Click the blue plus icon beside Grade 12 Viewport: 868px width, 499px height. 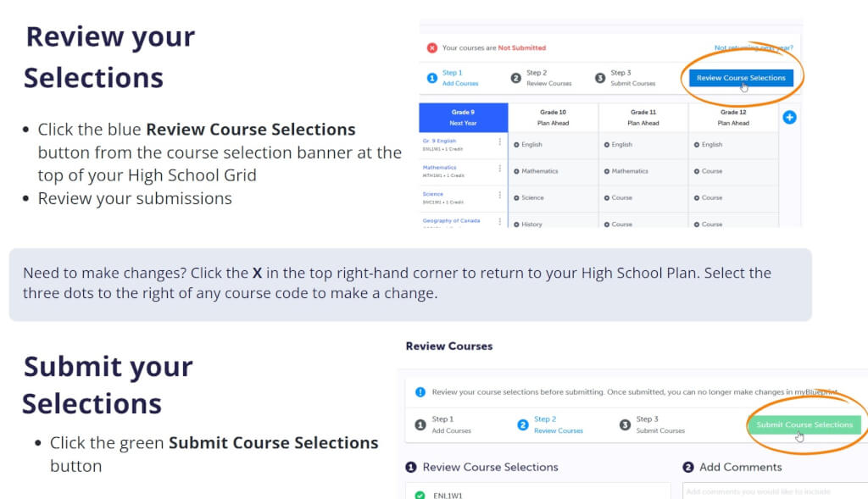pyautogui.click(x=789, y=117)
